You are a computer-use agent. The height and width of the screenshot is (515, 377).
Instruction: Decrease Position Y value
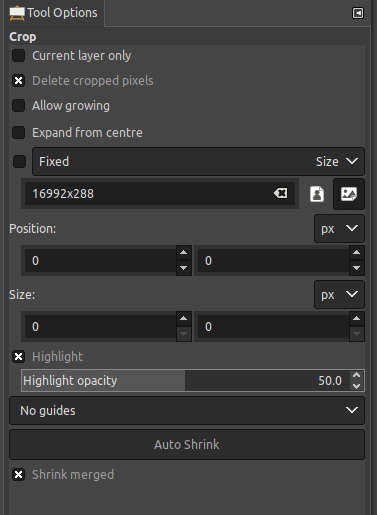click(x=357, y=268)
